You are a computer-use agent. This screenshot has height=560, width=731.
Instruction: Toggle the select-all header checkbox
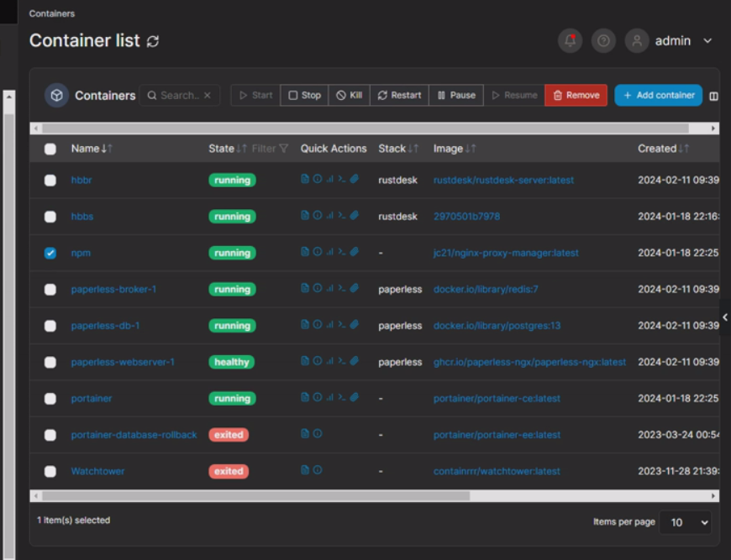coord(50,149)
